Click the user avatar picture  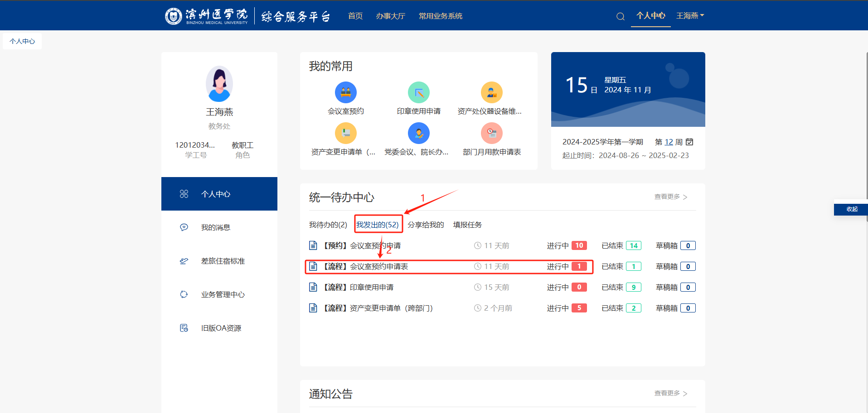[x=219, y=84]
